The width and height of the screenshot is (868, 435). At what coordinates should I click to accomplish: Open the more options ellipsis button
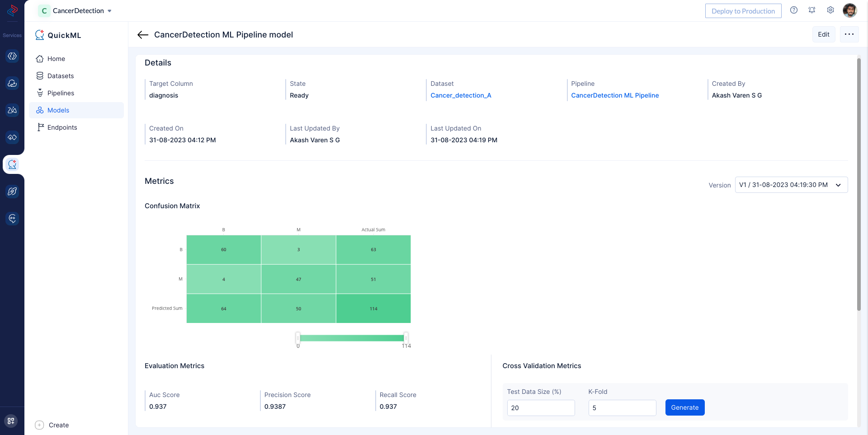(849, 34)
